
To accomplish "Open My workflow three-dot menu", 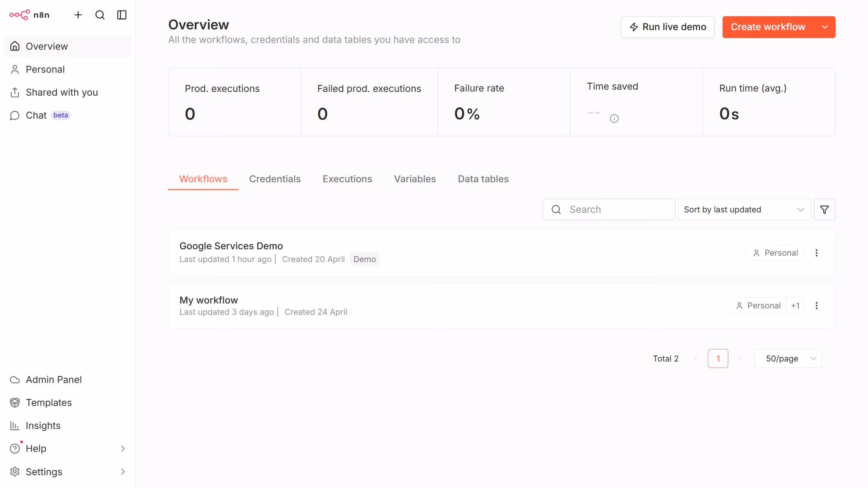I will pos(816,306).
